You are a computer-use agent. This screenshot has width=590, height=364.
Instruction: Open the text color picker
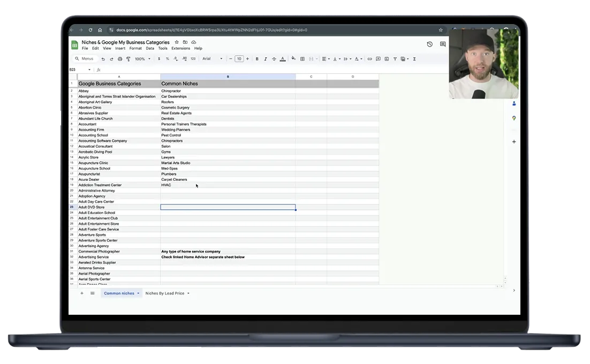coord(283,59)
